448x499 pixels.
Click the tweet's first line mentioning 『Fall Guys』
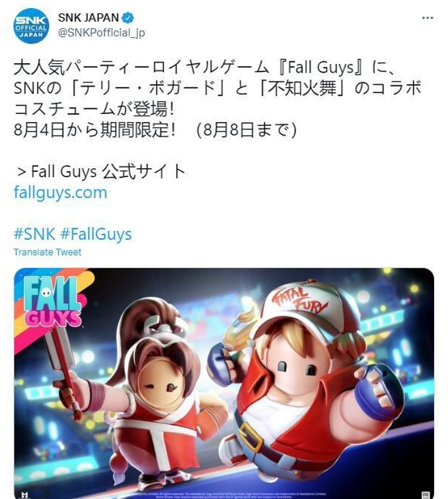tap(204, 68)
